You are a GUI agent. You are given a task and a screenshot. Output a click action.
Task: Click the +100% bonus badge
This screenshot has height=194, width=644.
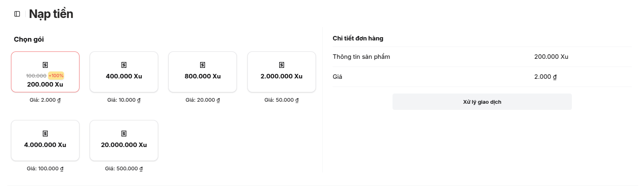coord(56,76)
